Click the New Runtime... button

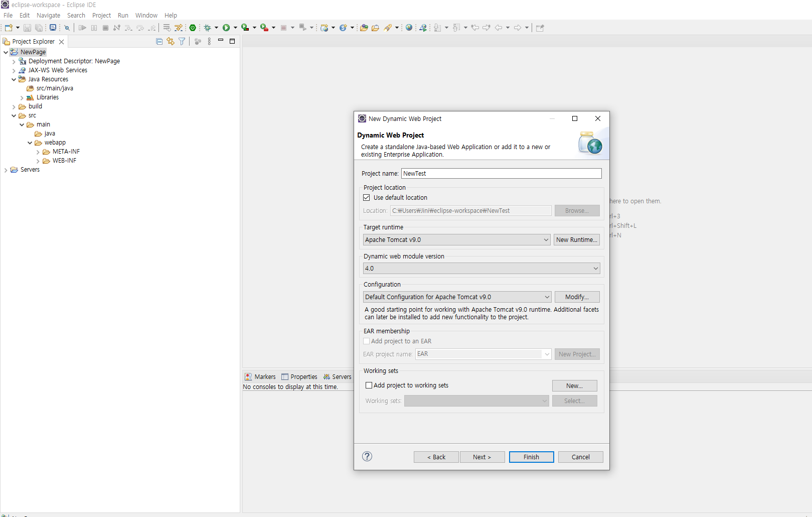pos(577,240)
